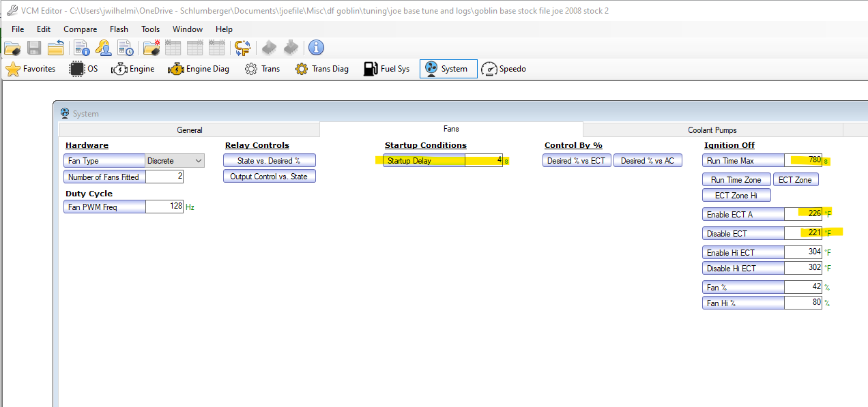Click the Fan Type label button
The image size is (868, 407).
[104, 161]
